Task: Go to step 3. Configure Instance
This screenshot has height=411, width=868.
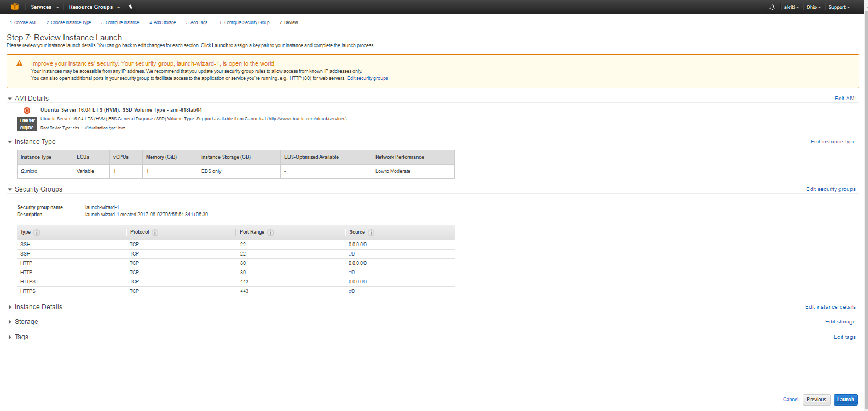Action: pos(120,22)
